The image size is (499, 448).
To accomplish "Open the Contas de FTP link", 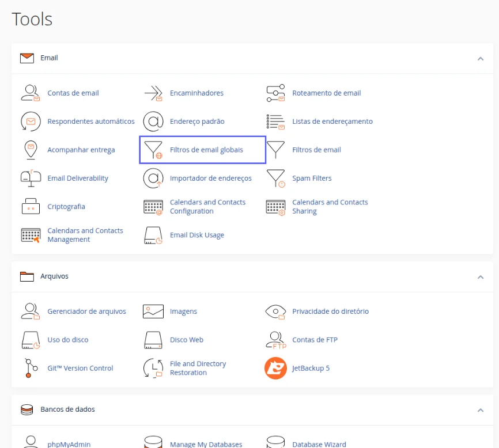I will 315,340.
